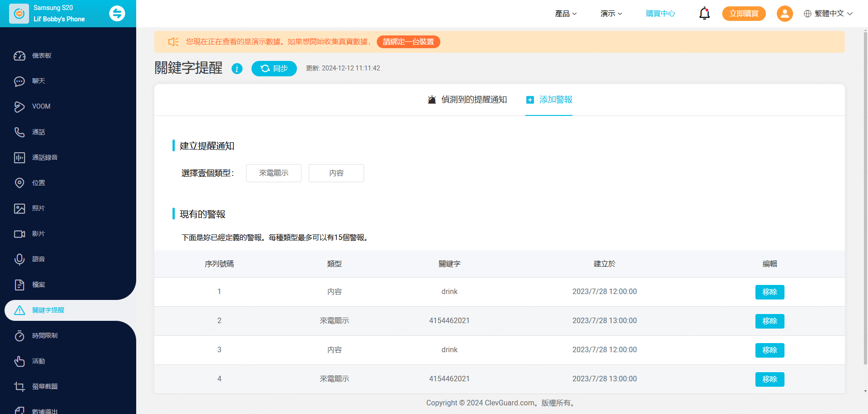Click the device switch icon beside Samsung S20

tap(117, 14)
